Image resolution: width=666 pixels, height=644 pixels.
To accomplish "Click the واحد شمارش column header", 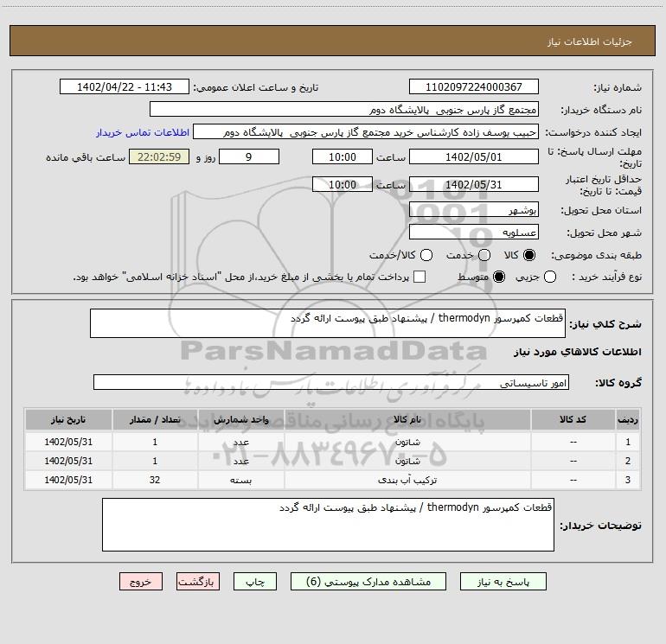I will (x=240, y=419).
